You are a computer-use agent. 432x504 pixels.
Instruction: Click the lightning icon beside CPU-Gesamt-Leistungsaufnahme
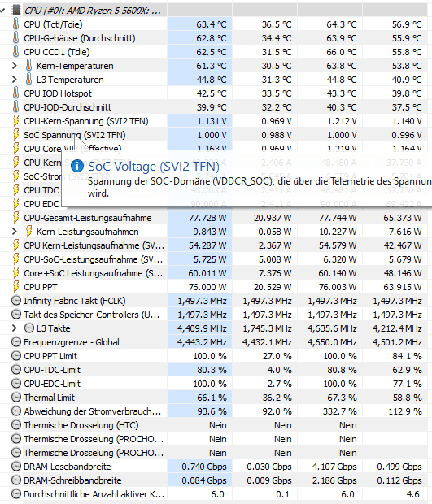point(15,218)
